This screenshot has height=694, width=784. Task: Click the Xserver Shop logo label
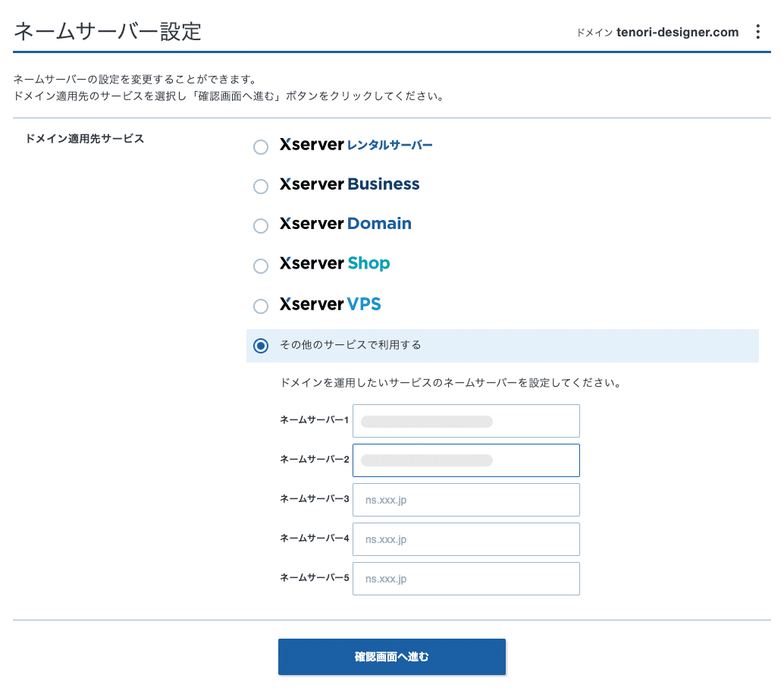pyautogui.click(x=334, y=263)
